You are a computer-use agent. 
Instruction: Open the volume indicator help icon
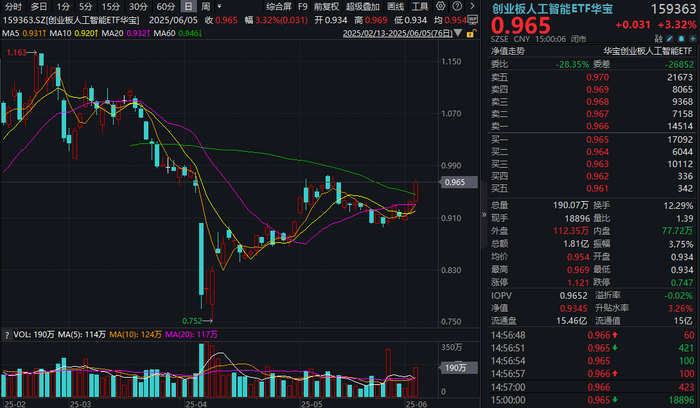point(7,335)
